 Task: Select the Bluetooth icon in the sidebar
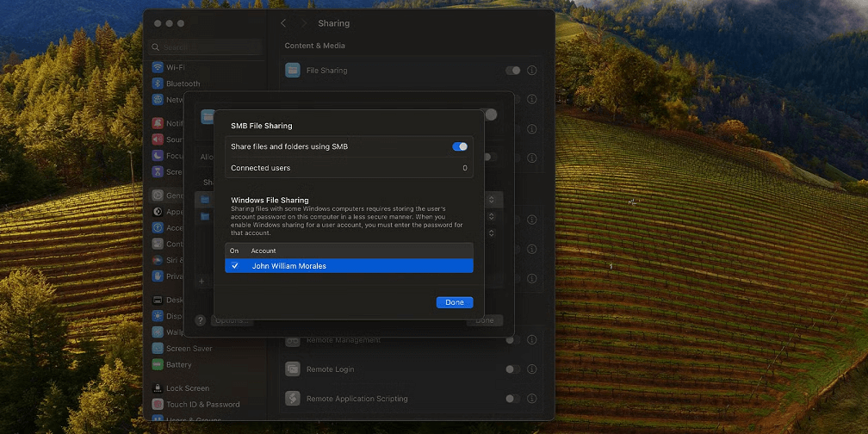(158, 84)
